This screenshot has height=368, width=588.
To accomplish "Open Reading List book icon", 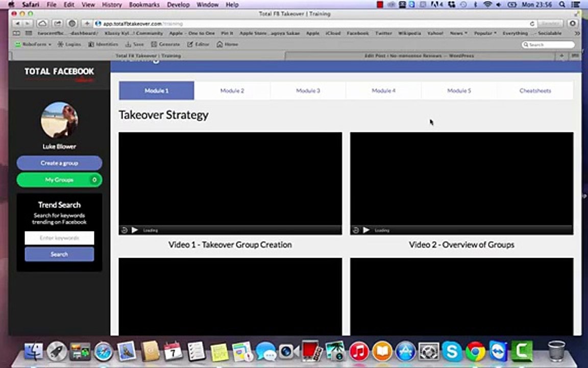I will (16, 33).
